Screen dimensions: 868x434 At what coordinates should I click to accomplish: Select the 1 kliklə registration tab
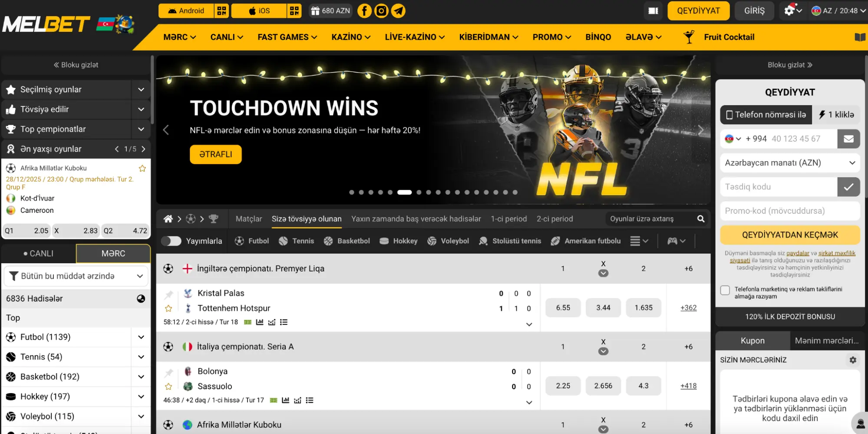pos(836,115)
